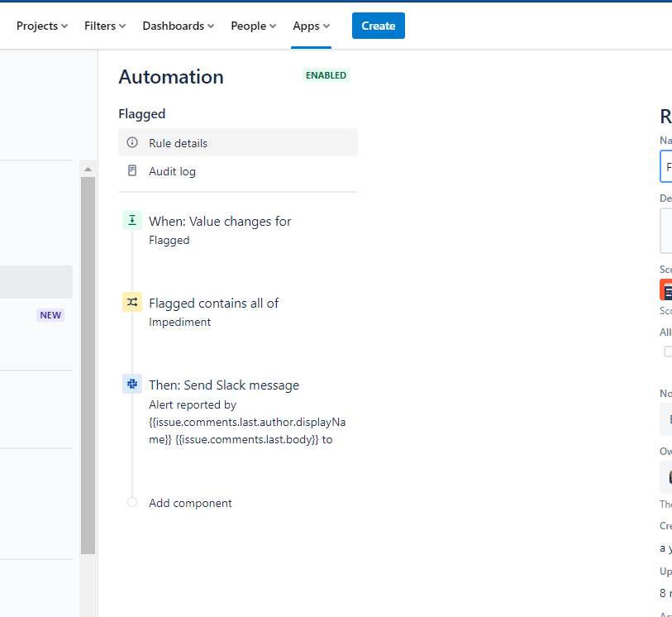The height and width of the screenshot is (617, 672).
Task: Click Add component
Action: (190, 503)
